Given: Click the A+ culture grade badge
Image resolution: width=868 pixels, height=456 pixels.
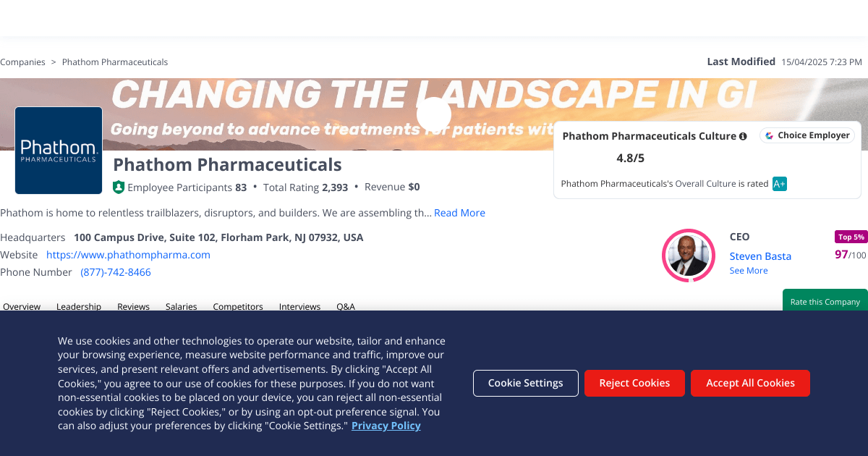Looking at the screenshot, I should [779, 184].
